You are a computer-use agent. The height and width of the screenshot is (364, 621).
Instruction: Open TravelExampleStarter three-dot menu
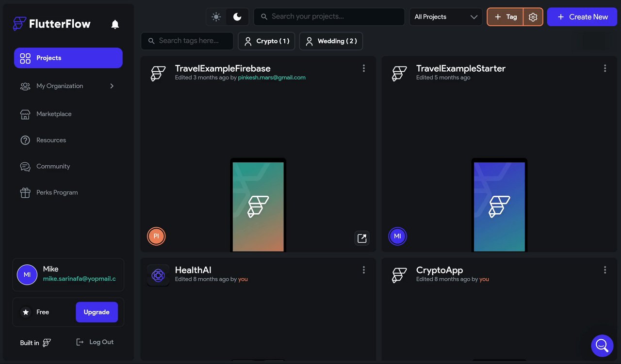click(605, 68)
